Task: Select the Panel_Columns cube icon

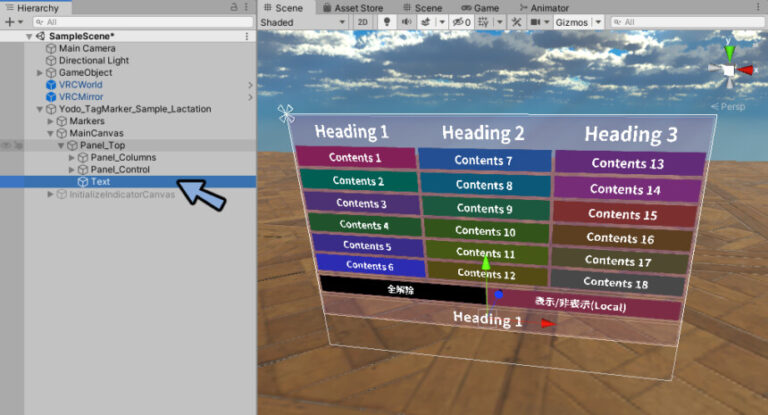Action: click(x=83, y=157)
